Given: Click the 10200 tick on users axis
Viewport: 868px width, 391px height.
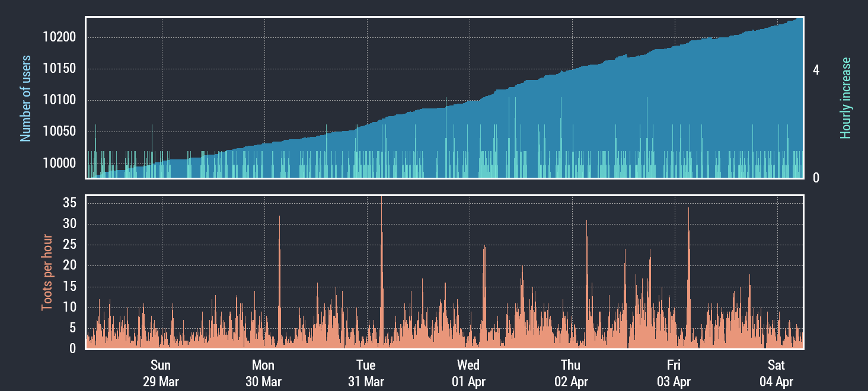Looking at the screenshot, I should [x=60, y=37].
